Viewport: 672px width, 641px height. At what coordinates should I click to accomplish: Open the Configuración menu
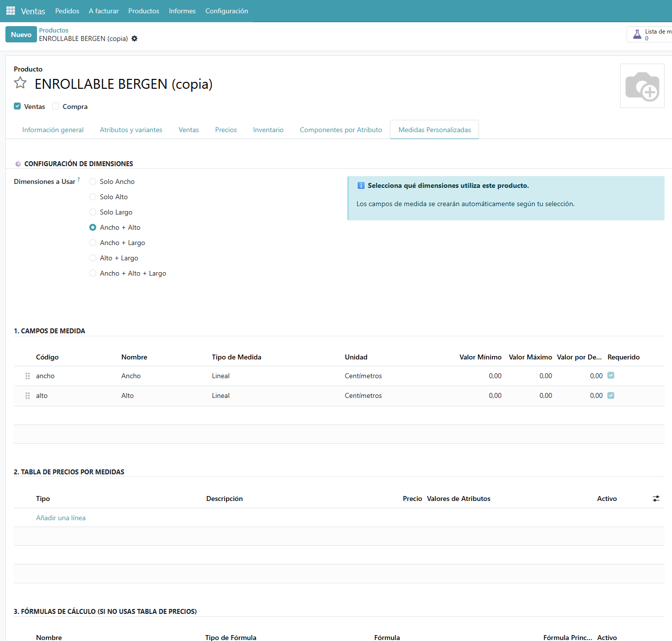(x=226, y=11)
